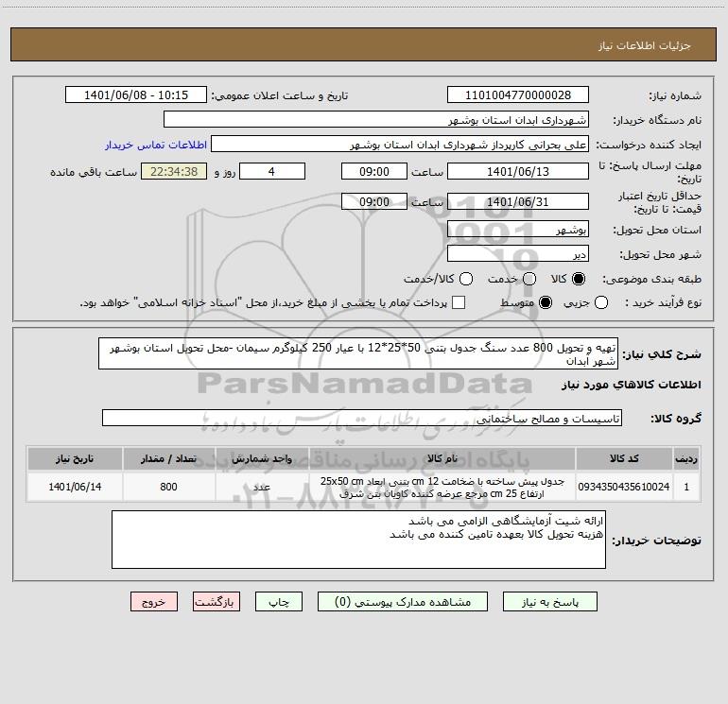Click the general need description text box

(x=358, y=354)
